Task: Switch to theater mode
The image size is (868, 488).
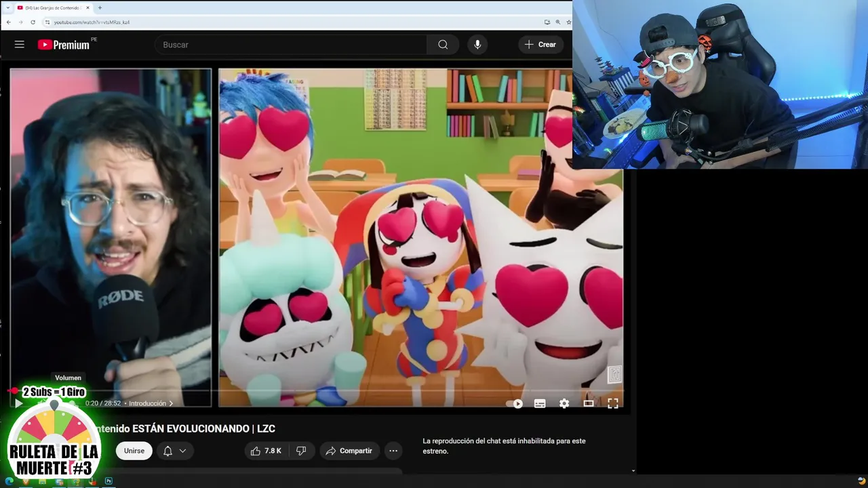Action: point(589,403)
